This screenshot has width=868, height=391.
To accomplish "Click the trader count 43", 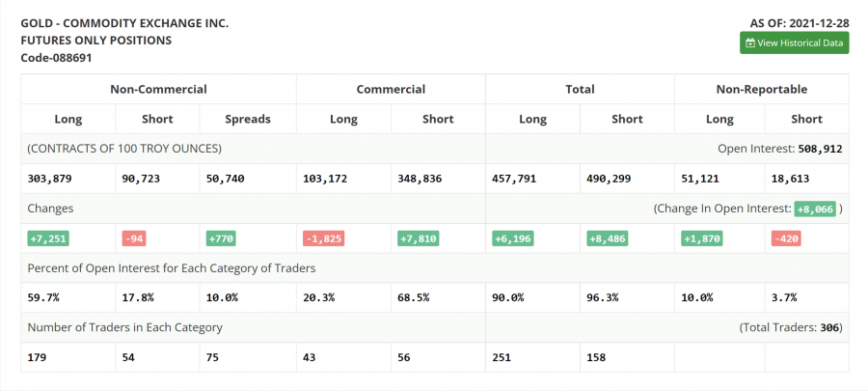I will click(x=310, y=357).
